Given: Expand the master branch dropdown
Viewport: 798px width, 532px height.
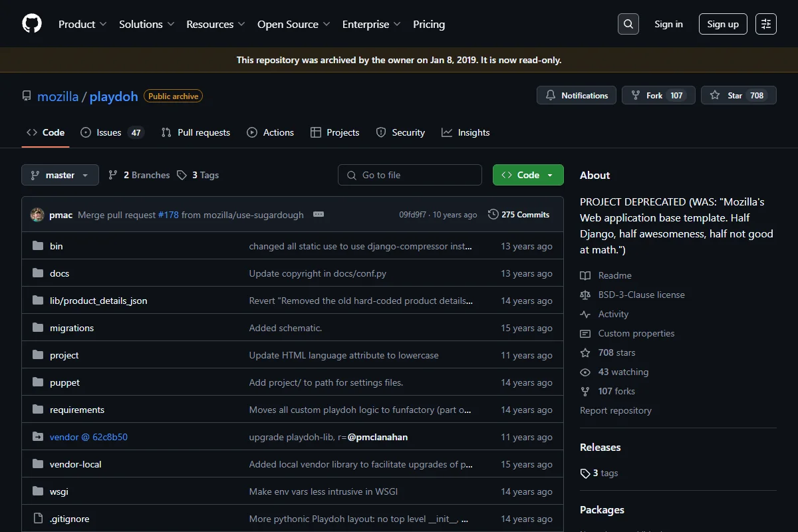Looking at the screenshot, I should (60, 175).
